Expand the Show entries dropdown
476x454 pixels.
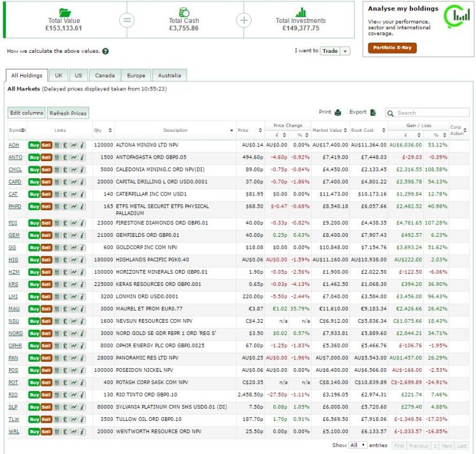358,445
